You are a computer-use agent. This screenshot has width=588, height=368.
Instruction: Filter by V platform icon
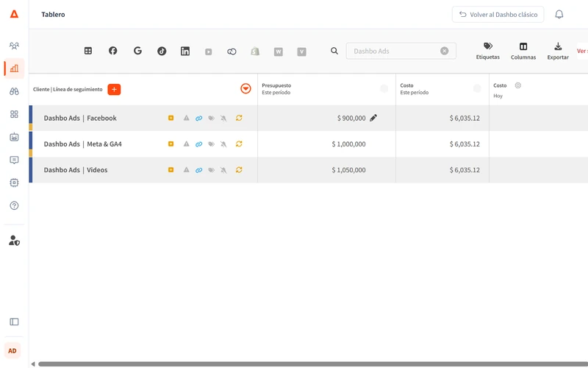tap(302, 52)
